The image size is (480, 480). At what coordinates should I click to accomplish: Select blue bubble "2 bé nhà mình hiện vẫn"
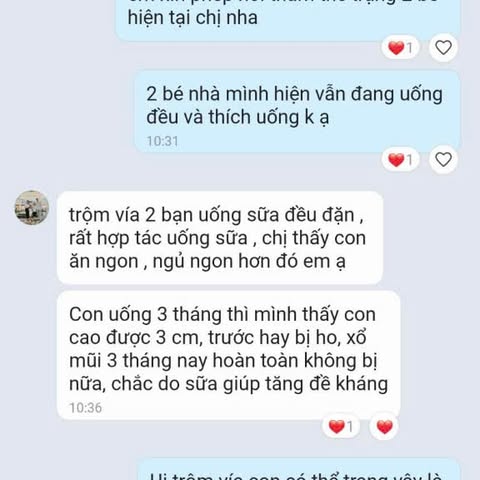[297, 111]
